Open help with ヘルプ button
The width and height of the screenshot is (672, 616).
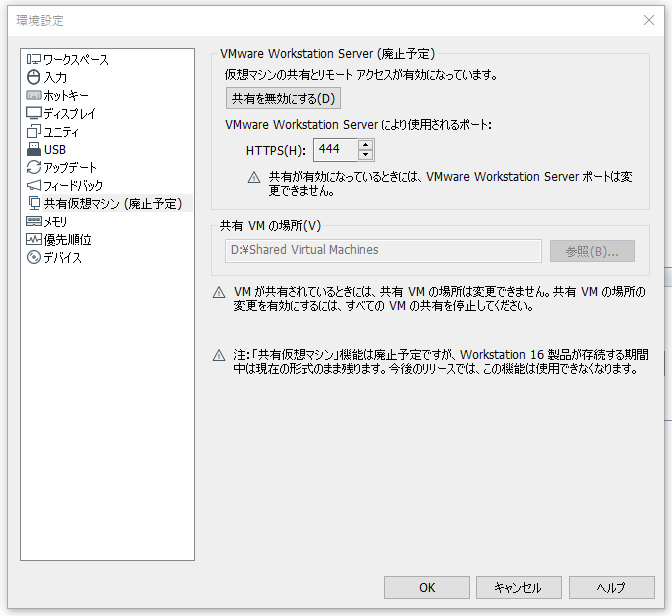pyautogui.click(x=612, y=587)
